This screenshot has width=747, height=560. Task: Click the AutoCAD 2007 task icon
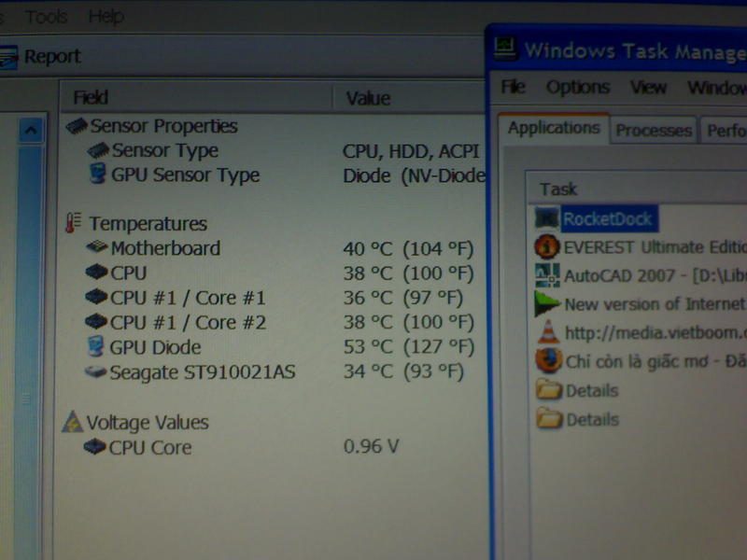click(x=547, y=275)
